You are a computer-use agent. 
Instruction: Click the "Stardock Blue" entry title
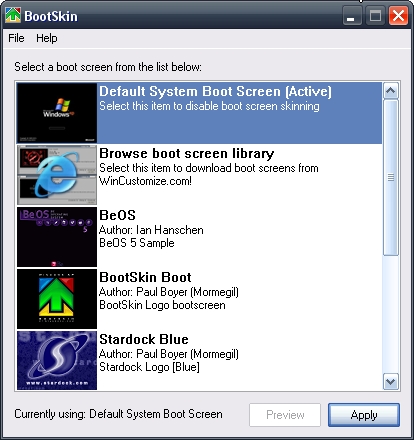(144, 339)
